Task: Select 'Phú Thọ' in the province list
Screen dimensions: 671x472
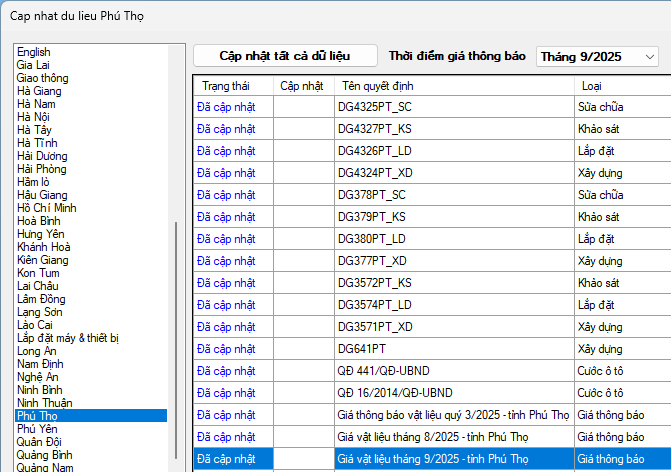Action: click(39, 415)
